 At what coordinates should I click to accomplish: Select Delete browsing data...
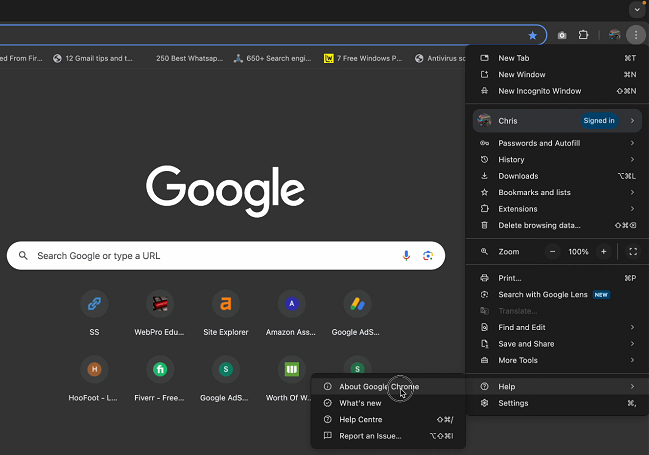click(557, 225)
